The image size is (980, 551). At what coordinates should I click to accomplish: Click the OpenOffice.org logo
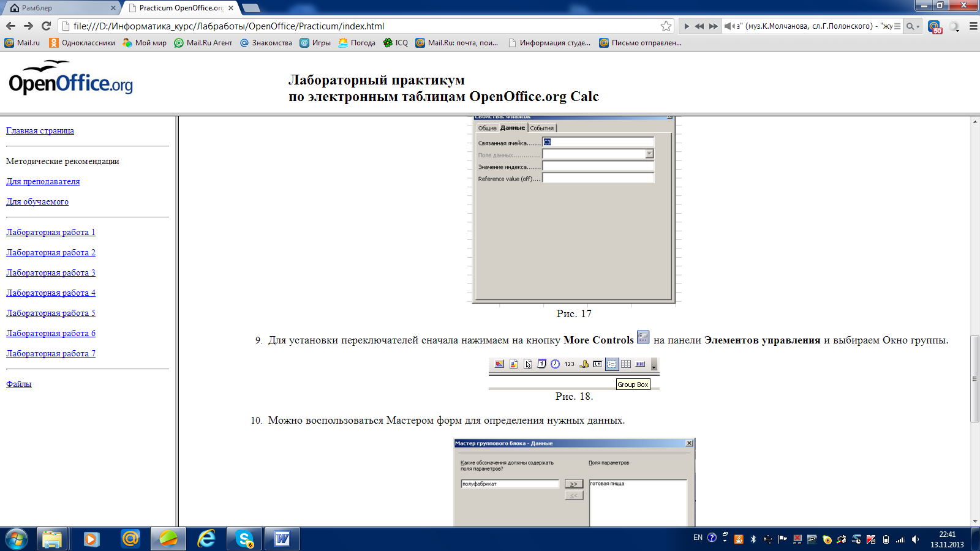pos(70,78)
